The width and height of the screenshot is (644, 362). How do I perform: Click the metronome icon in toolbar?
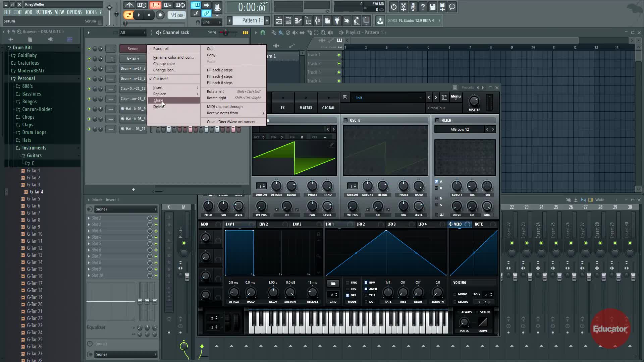point(129,5)
